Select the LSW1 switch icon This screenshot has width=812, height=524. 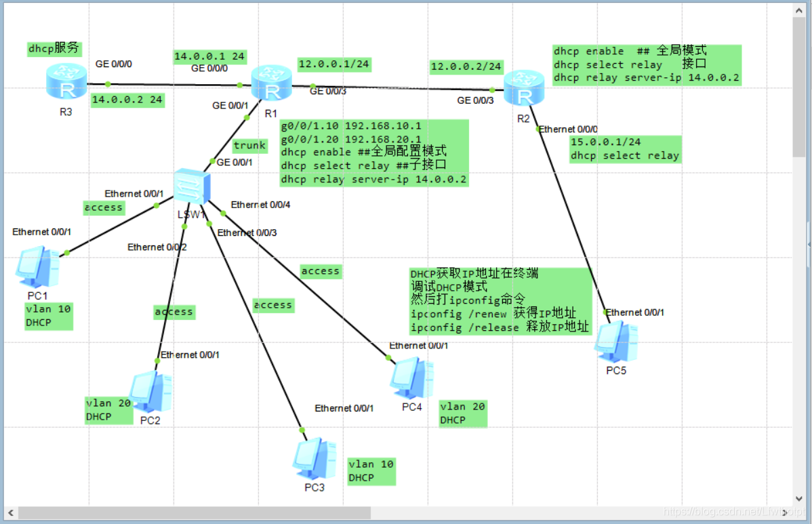(192, 184)
